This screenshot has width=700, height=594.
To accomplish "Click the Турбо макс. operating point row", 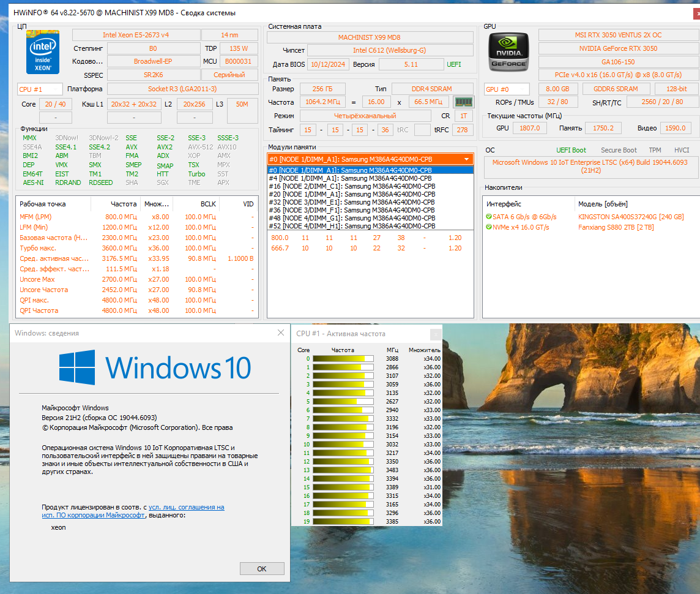I will click(x=137, y=248).
